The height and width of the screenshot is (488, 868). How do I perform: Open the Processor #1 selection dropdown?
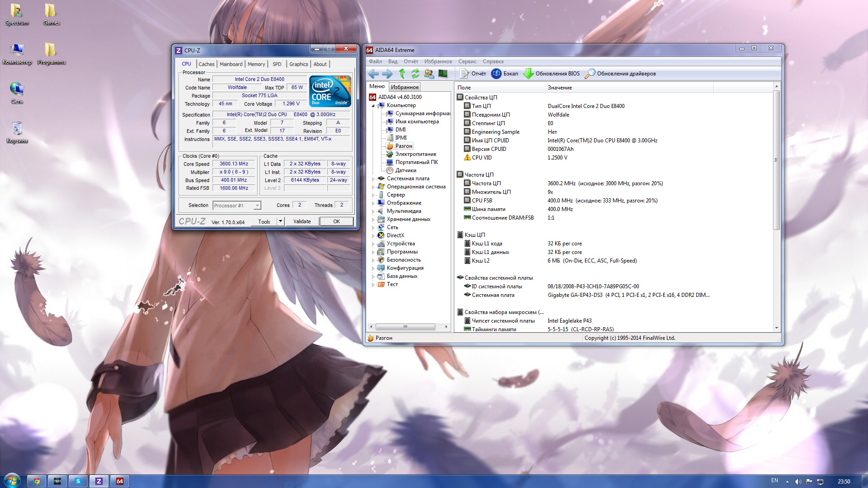click(x=257, y=206)
